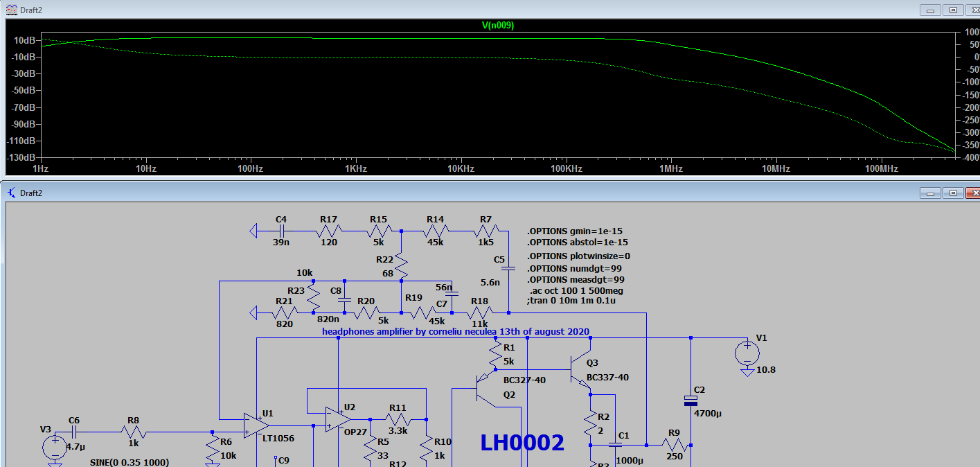The height and width of the screenshot is (467, 980).
Task: Select the R11 resistor symbol
Action: tap(398, 419)
